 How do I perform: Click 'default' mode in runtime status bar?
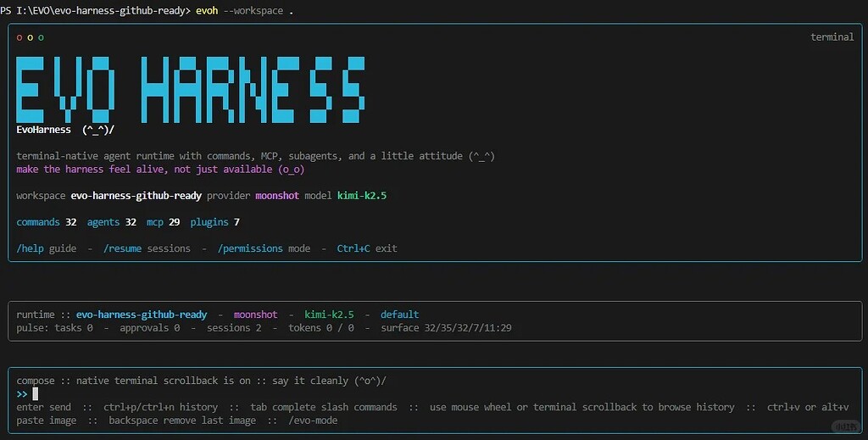(x=400, y=315)
